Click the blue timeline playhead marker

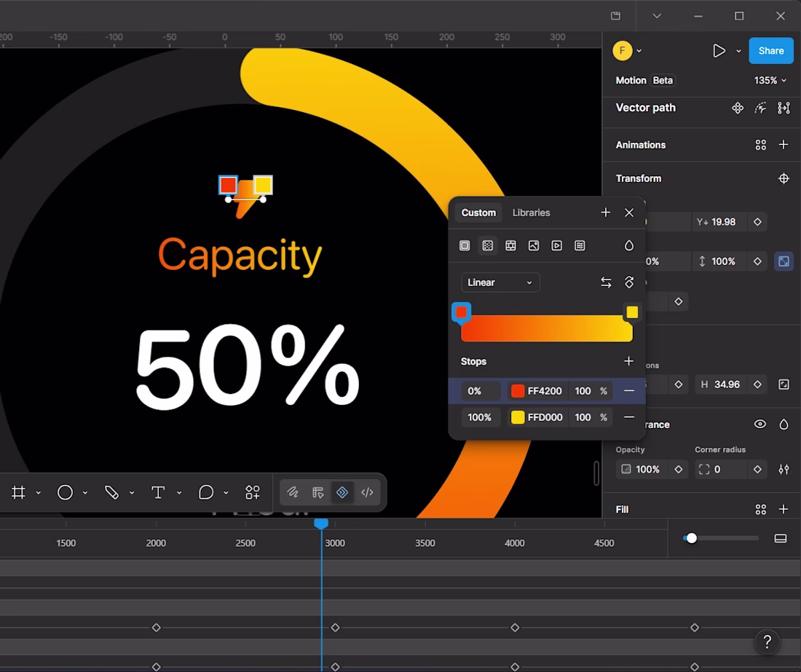(321, 523)
